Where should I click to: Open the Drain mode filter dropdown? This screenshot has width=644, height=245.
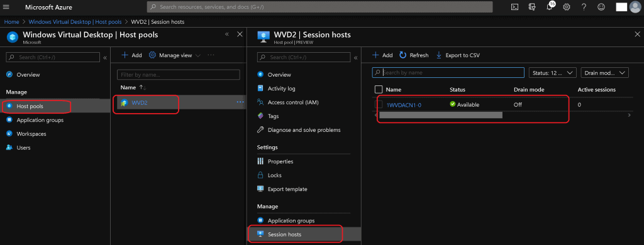605,73
